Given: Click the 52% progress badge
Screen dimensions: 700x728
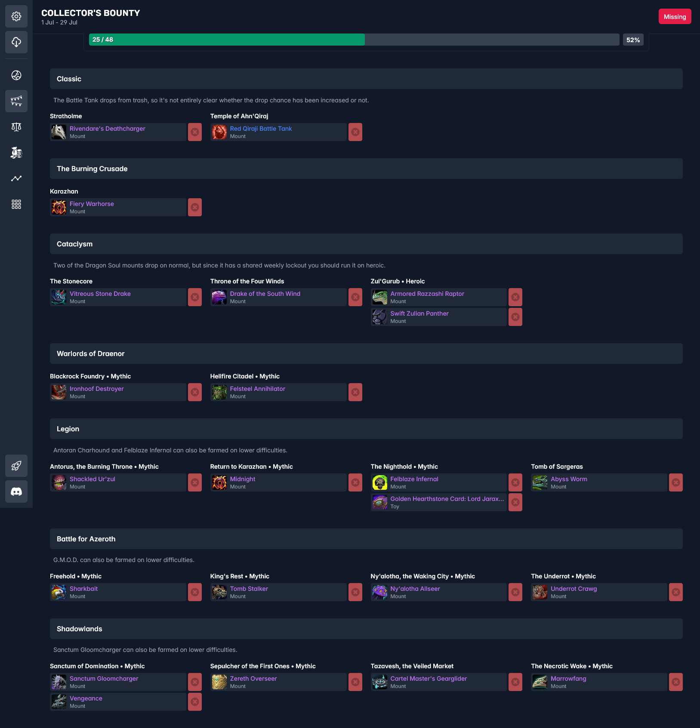Looking at the screenshot, I should pos(633,40).
